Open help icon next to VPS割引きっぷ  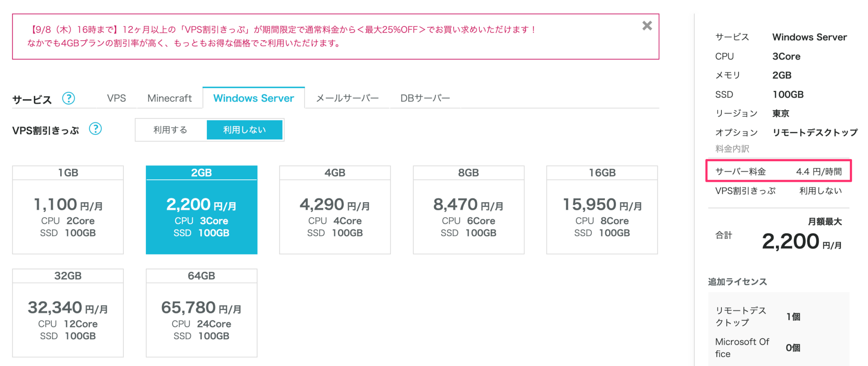coord(95,129)
